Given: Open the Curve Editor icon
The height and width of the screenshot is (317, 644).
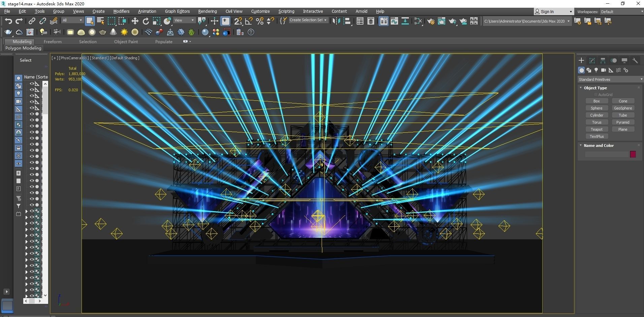Looking at the screenshot, I should coord(394,21).
